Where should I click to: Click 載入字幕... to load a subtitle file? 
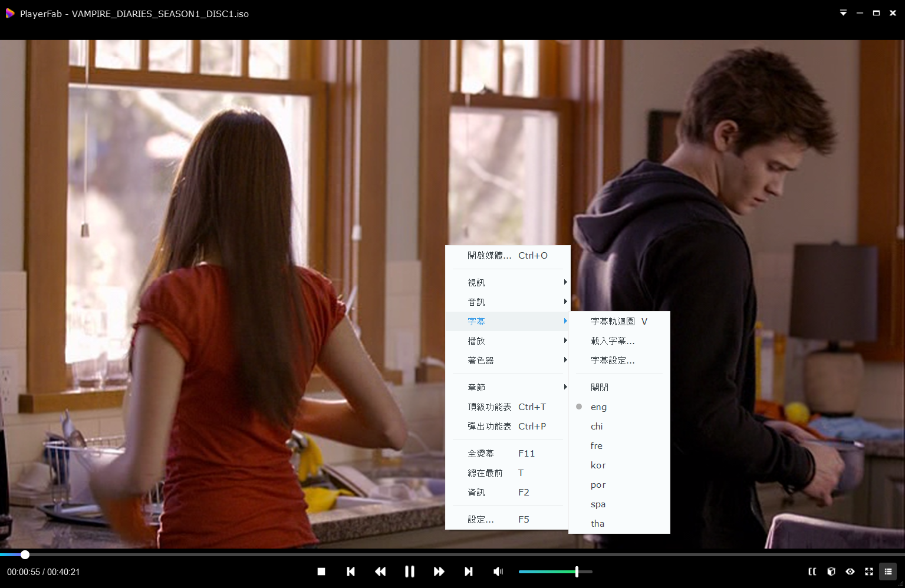tap(619, 341)
